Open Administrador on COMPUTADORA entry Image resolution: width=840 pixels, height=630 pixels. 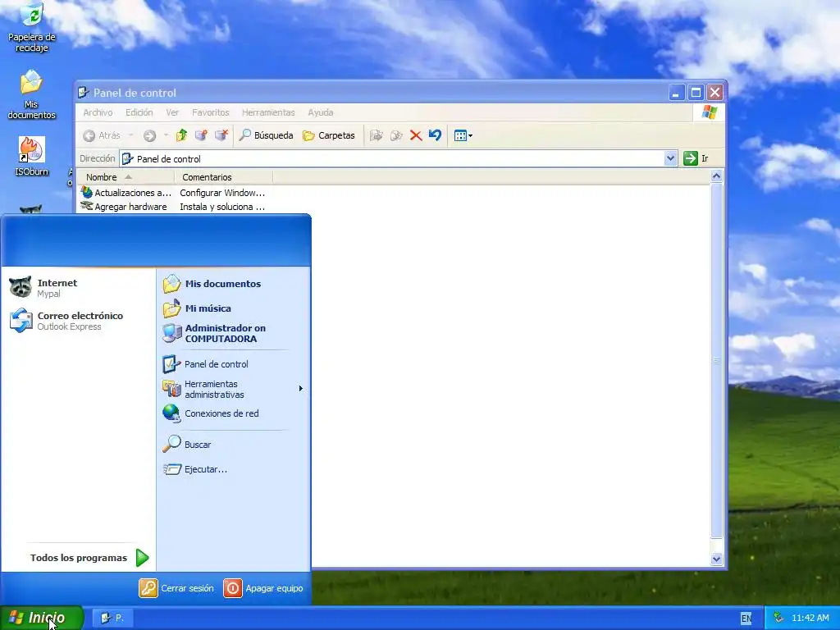pyautogui.click(x=232, y=333)
